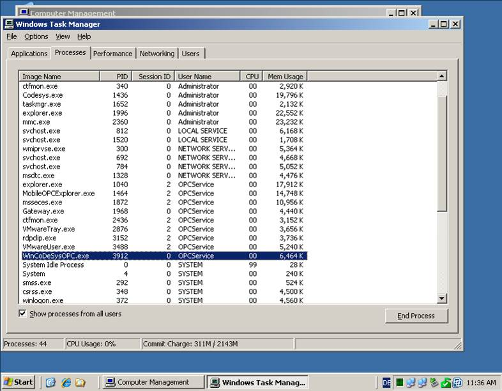This screenshot has width=502, height=391.
Task: Select the svchost.exe row with PID 692
Action: tap(163, 158)
